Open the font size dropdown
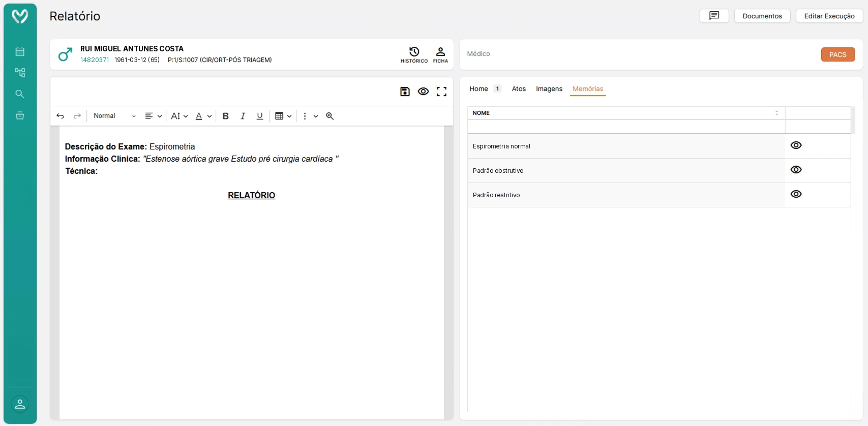Image resolution: width=868 pixels, height=426 pixels. pos(179,116)
